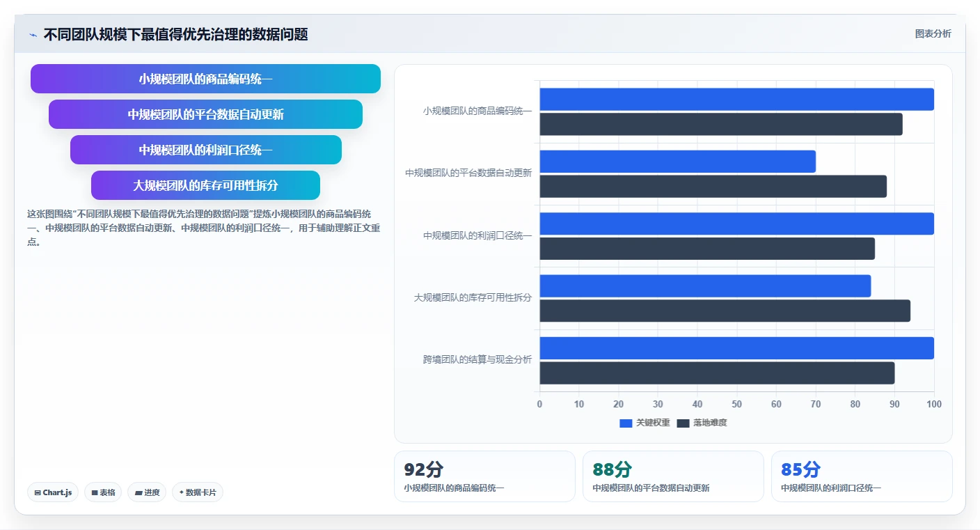Click dark bar for 大规模团队的库存可用性拆分

pyautogui.click(x=725, y=311)
